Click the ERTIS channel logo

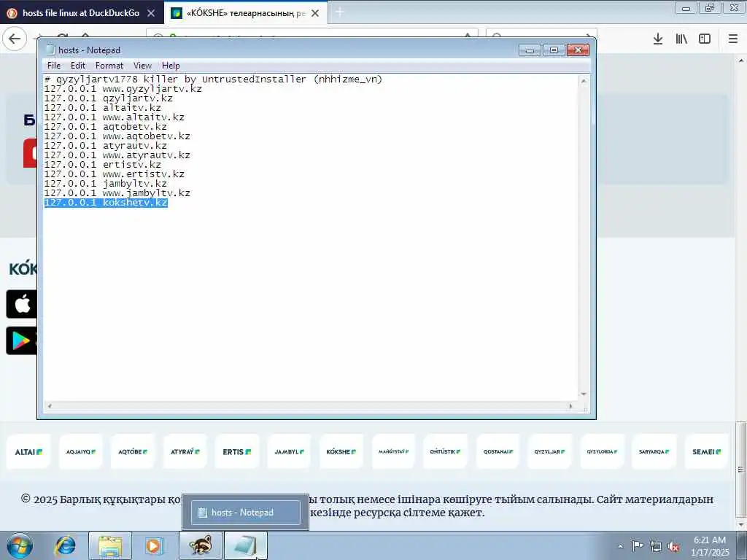click(x=237, y=451)
